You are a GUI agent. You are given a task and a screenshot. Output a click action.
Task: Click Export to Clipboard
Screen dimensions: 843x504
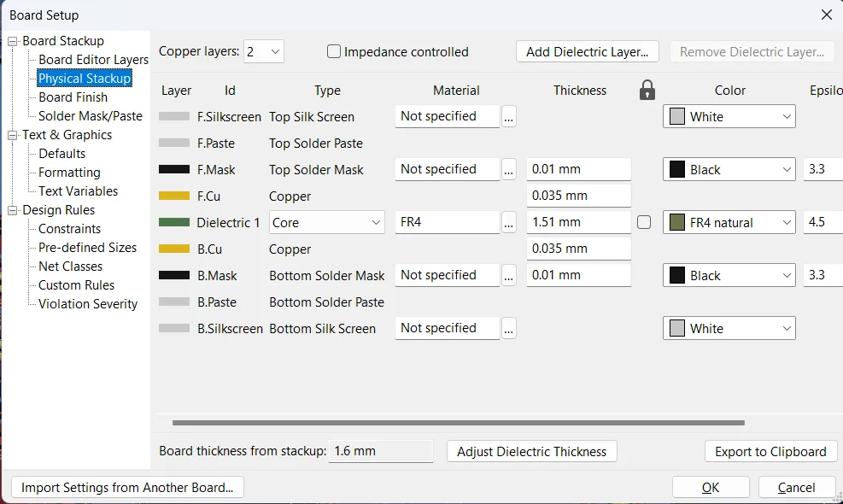[770, 451]
